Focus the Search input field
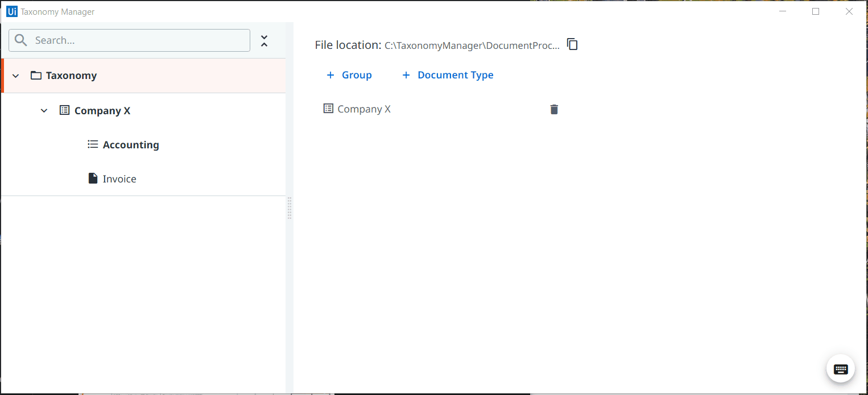Image resolution: width=868 pixels, height=395 pixels. [130, 40]
